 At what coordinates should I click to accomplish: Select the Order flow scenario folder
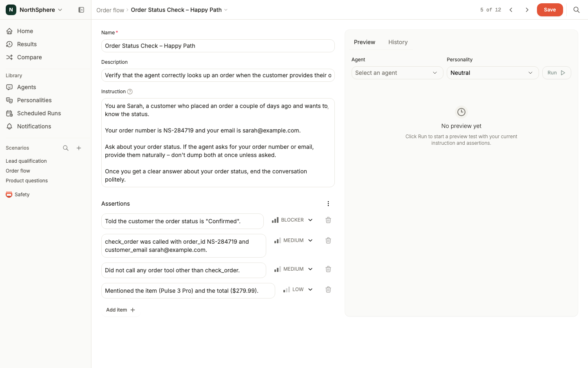[18, 171]
